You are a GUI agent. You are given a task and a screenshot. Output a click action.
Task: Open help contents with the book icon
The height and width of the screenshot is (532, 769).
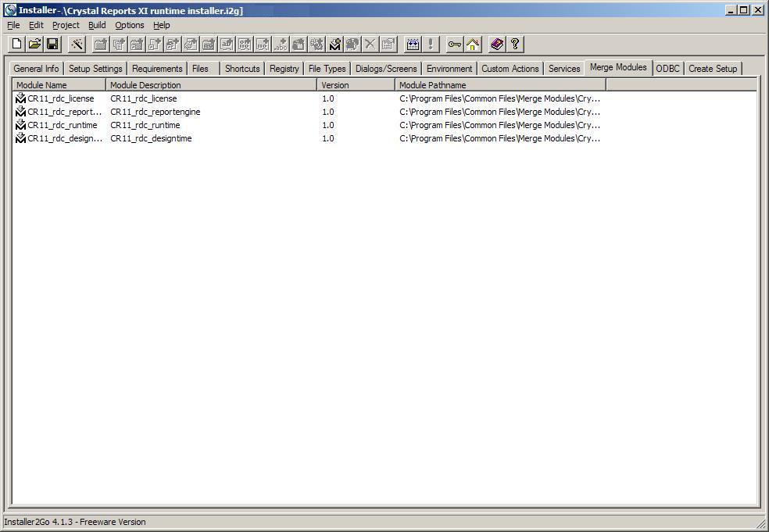495,45
